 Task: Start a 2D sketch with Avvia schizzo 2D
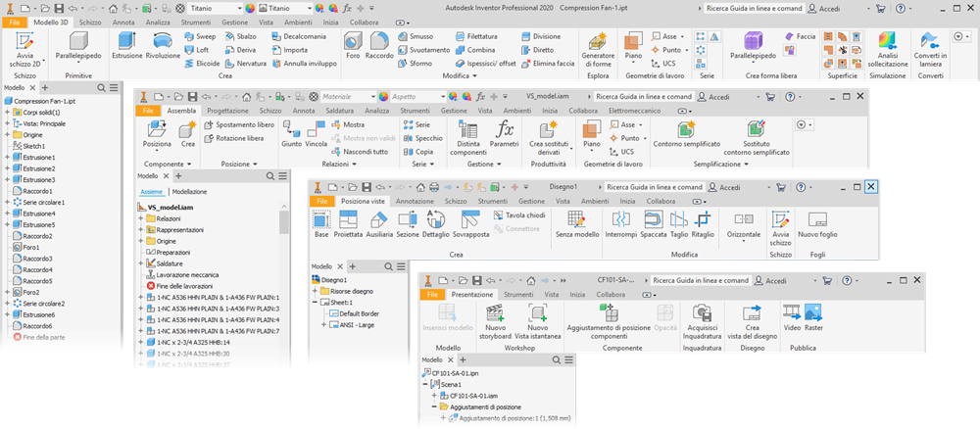click(24, 49)
